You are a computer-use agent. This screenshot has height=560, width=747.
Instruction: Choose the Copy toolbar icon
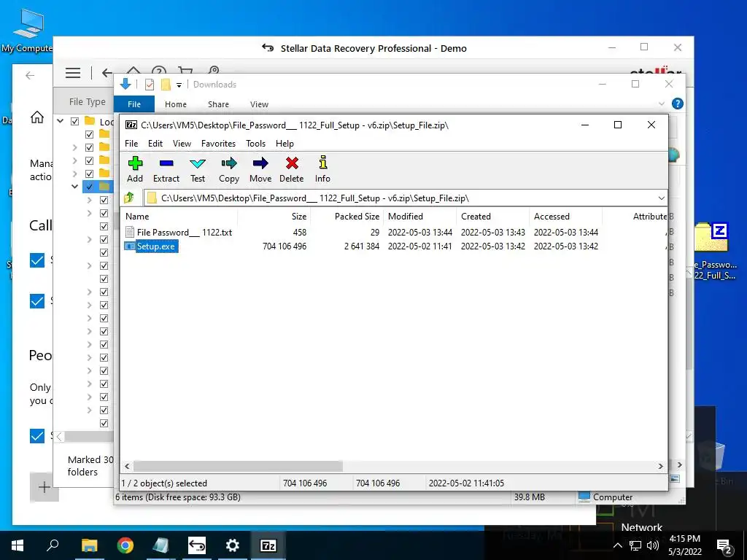228,169
